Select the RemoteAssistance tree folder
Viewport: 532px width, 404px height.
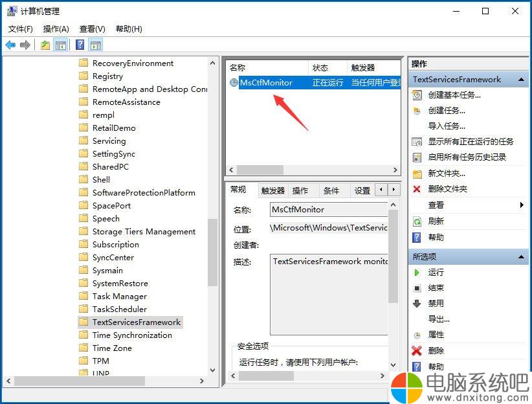click(126, 102)
